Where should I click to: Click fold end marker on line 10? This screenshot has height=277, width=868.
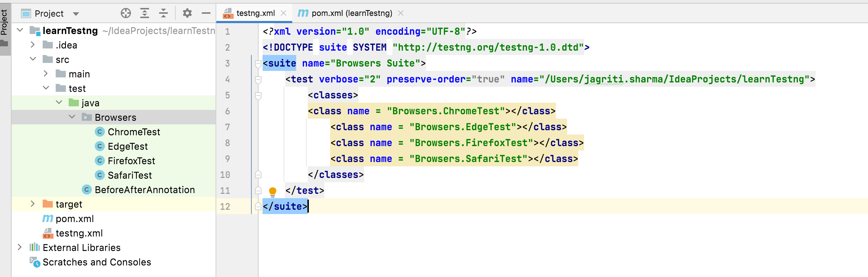pyautogui.click(x=258, y=175)
